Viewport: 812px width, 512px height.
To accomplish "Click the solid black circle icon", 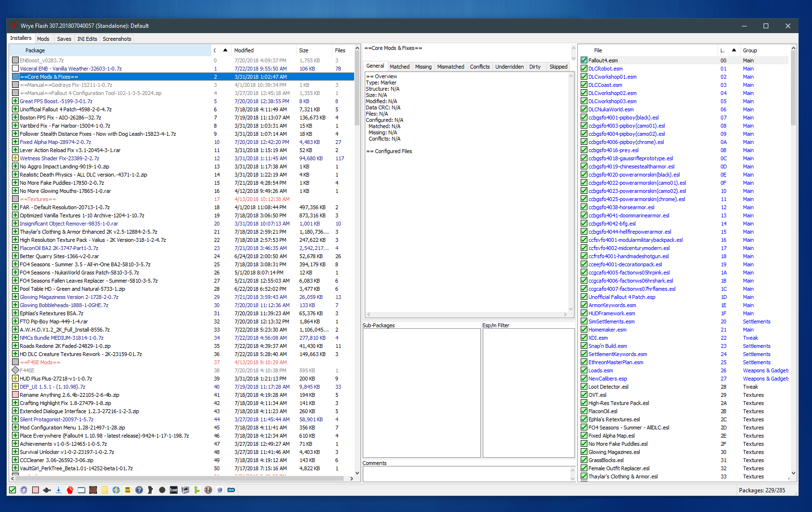I will 162,490.
